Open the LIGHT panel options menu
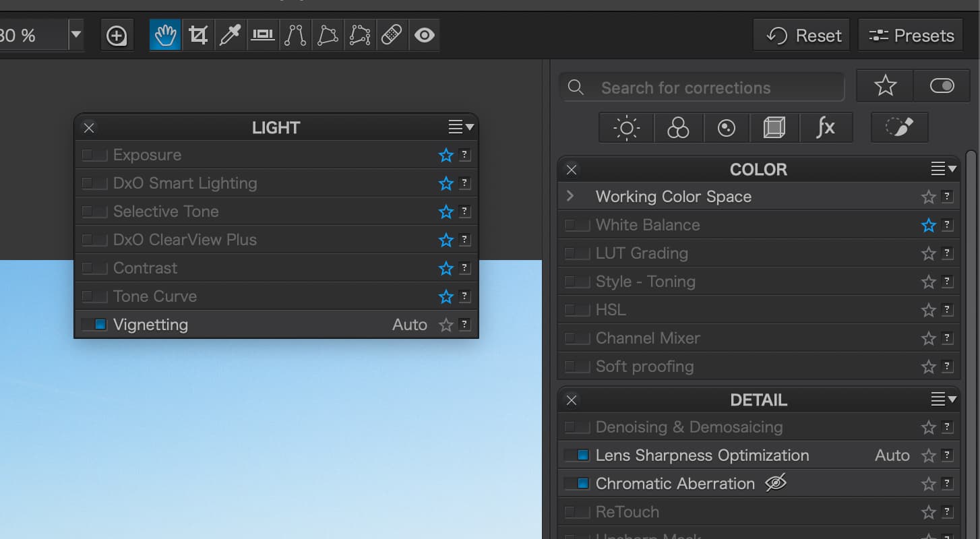Image resolution: width=980 pixels, height=539 pixels. pyautogui.click(x=461, y=127)
